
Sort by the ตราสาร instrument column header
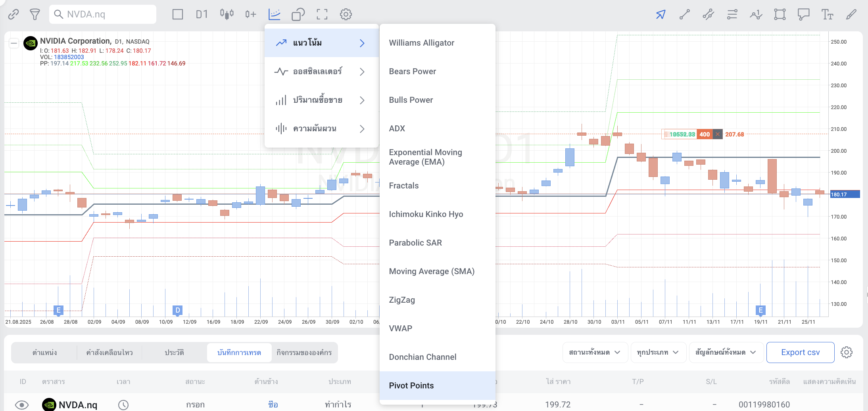[x=54, y=382]
